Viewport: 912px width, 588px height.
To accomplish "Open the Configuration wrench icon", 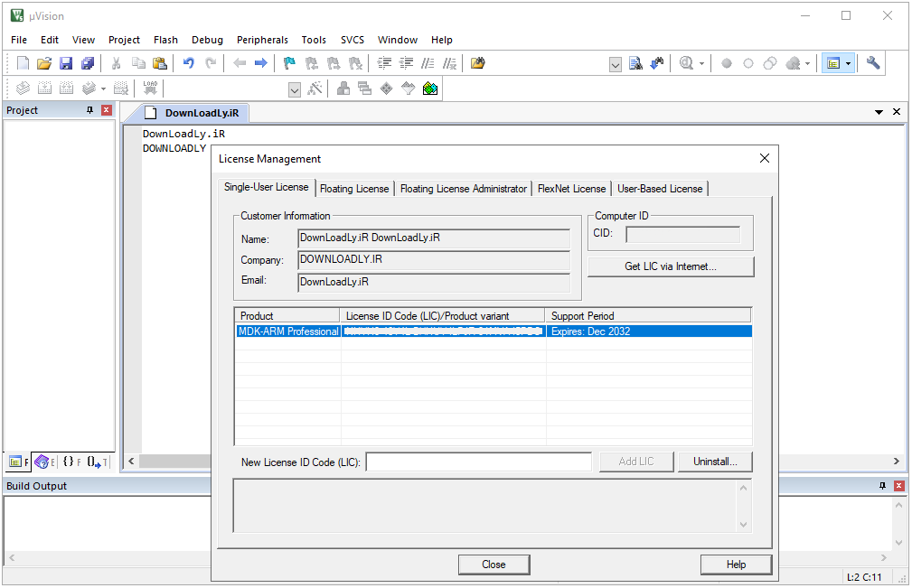I will [x=873, y=63].
